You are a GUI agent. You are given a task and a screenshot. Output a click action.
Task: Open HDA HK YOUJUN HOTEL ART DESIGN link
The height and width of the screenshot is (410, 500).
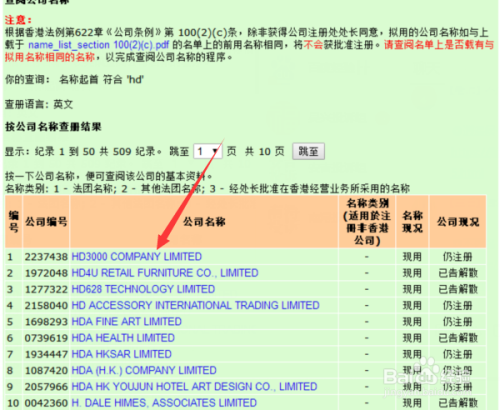coord(194,387)
